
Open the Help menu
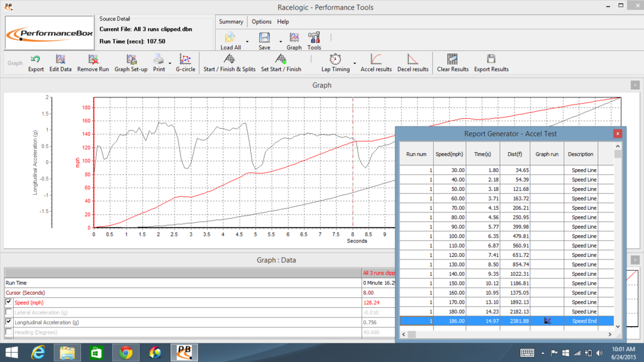[283, 22]
